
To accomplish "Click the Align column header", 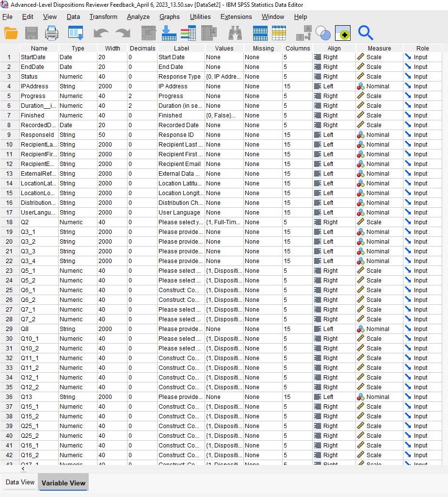I will [334, 48].
